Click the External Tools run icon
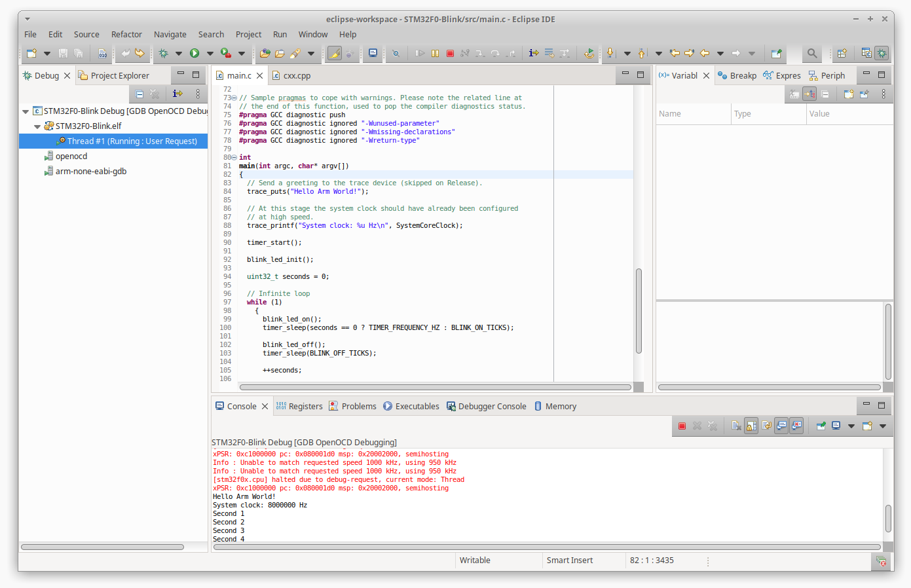This screenshot has height=588, width=911. coord(226,53)
